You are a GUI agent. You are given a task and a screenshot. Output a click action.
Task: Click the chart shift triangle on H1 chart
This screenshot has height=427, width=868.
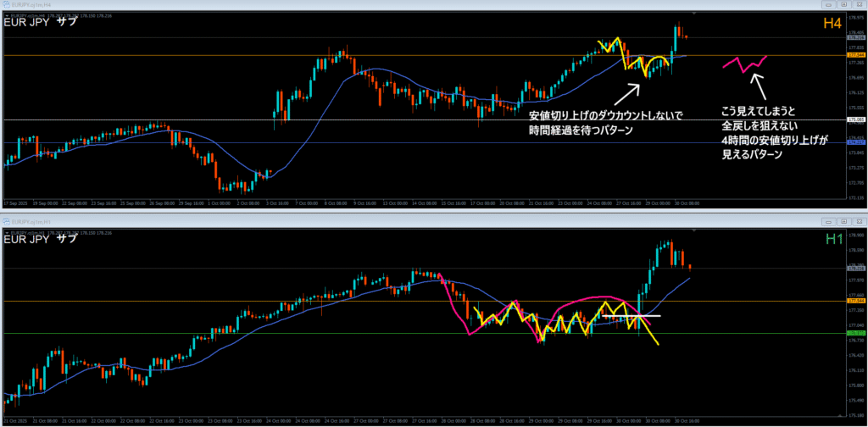tap(694, 229)
